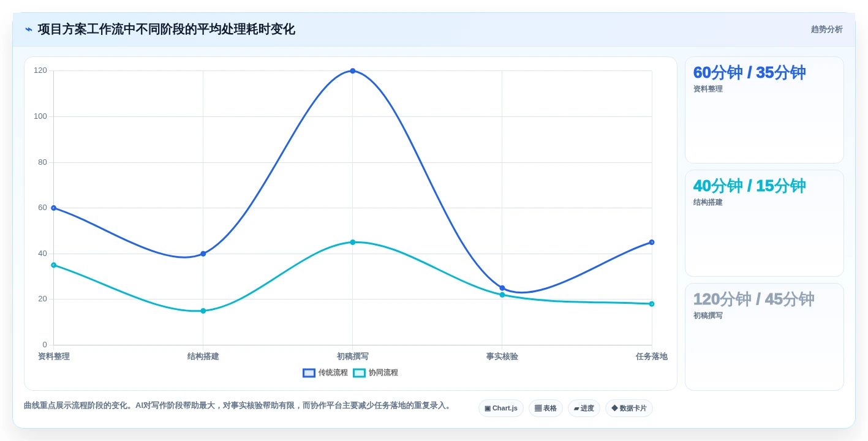Select the 传统流程 point at 事实核验
The height and width of the screenshot is (441, 868).
(x=502, y=288)
